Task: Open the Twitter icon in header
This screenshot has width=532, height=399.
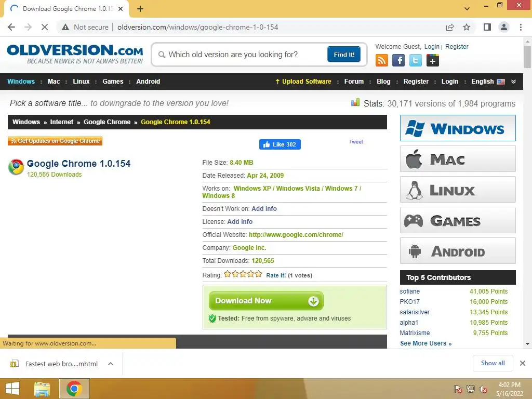Action: [415, 60]
